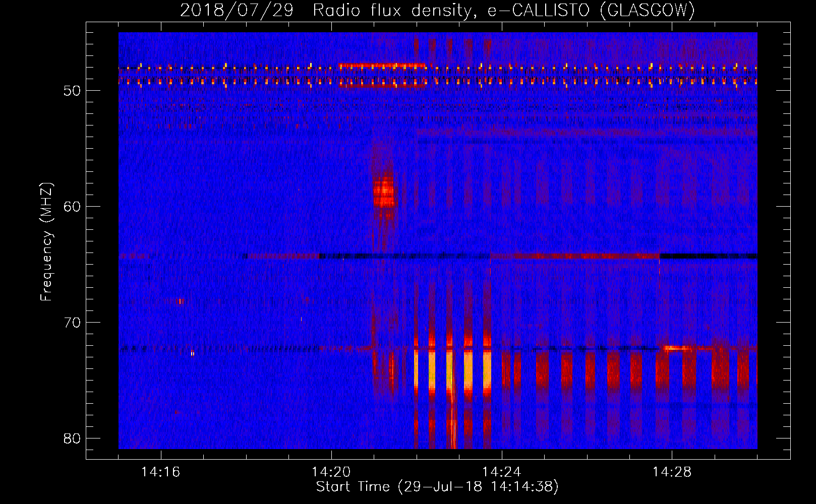The image size is (816, 504).
Task: Click the 14:28 time tick label
Action: 672,472
